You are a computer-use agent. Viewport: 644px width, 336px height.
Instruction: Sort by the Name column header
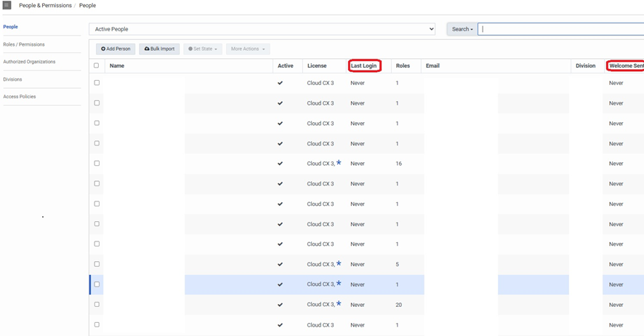(117, 65)
